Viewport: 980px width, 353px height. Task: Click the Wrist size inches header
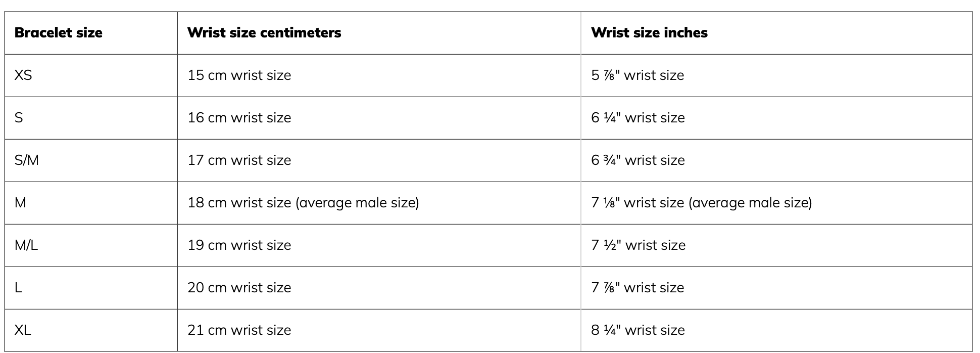649,33
